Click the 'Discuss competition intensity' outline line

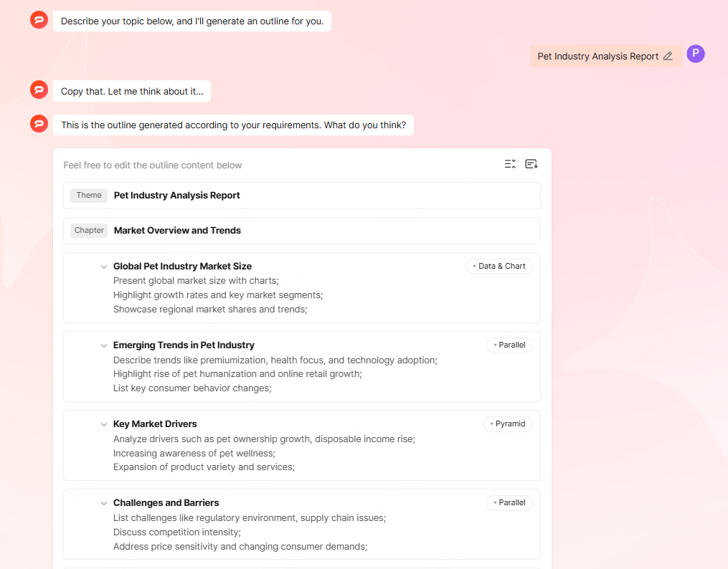pos(176,532)
